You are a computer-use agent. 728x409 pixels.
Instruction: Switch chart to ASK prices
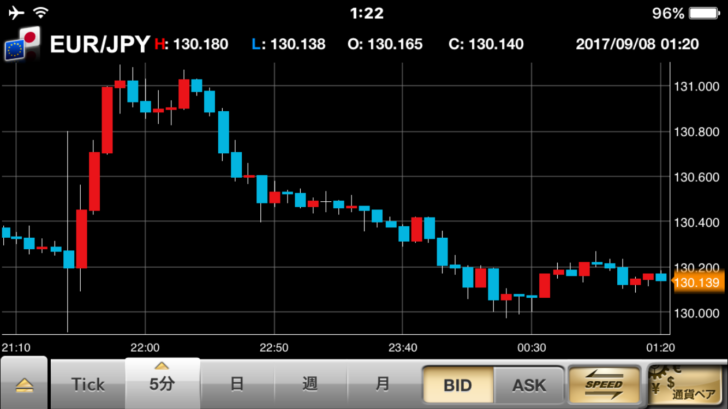point(529,385)
